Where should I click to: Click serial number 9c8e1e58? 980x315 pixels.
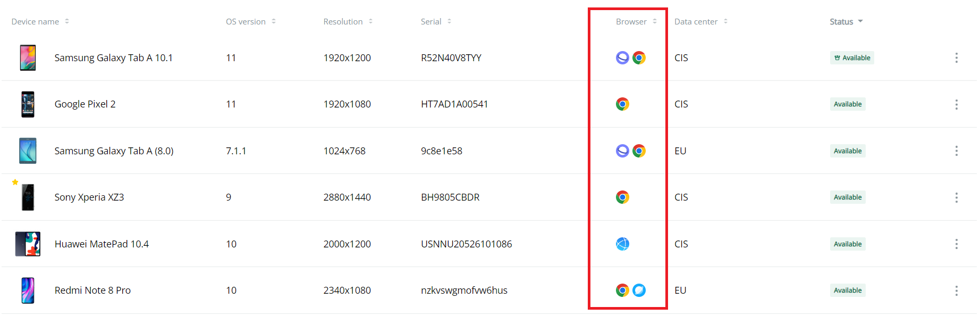tap(442, 151)
